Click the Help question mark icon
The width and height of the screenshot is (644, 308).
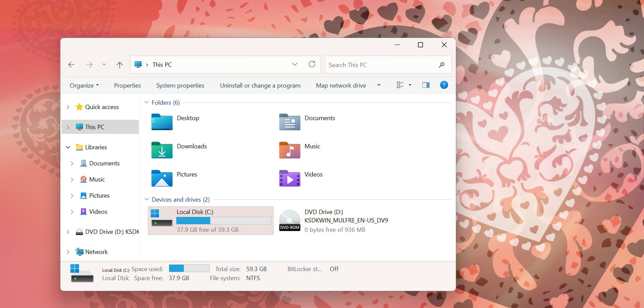(x=444, y=85)
